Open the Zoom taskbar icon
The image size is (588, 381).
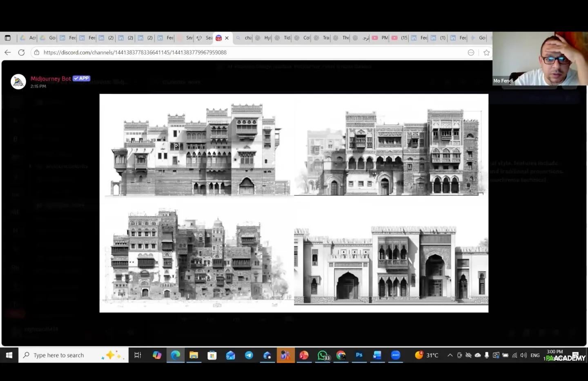point(395,355)
